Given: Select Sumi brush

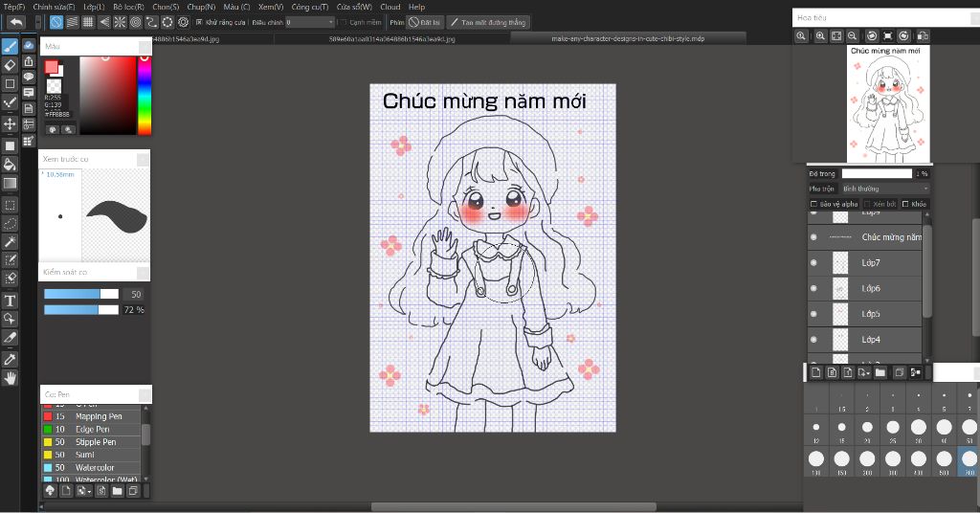Looking at the screenshot, I should click(91, 455).
